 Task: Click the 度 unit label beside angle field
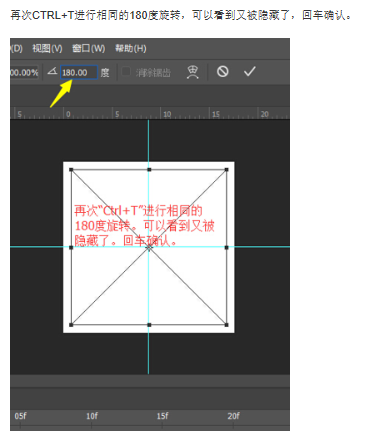pos(105,73)
